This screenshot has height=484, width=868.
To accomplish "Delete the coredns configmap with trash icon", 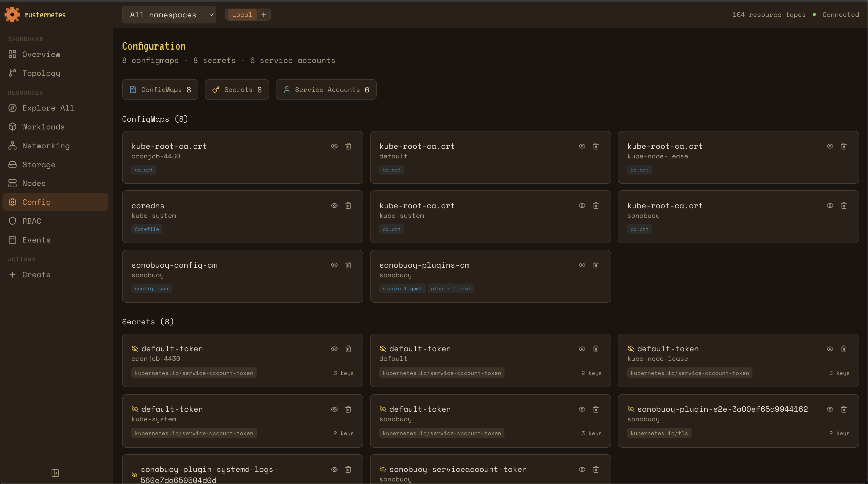I will pos(348,205).
